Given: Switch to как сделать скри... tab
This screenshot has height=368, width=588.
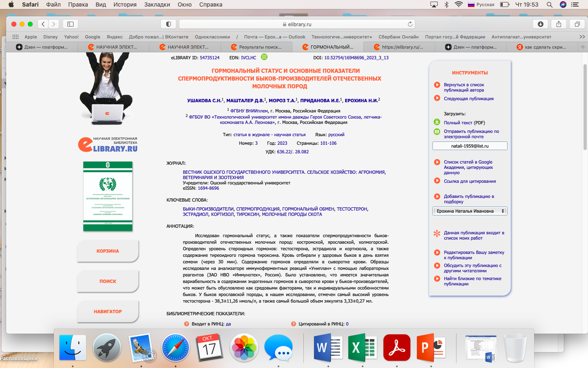Looking at the screenshot, I should pos(542,47).
